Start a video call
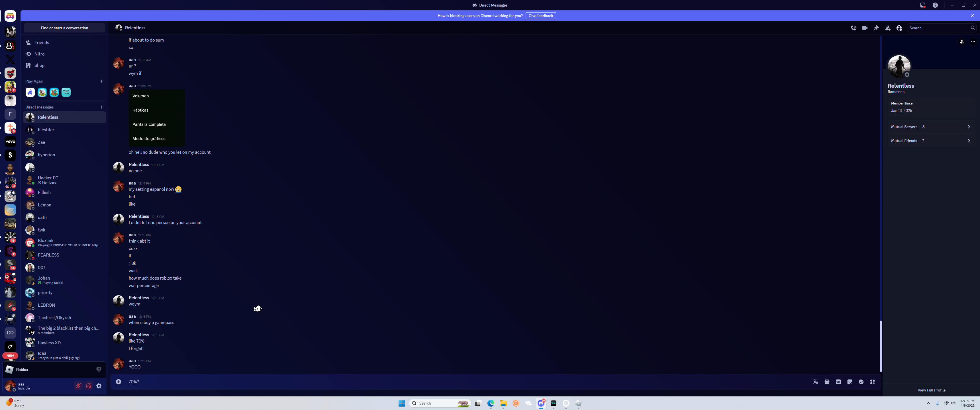This screenshot has width=980, height=410. point(865,28)
